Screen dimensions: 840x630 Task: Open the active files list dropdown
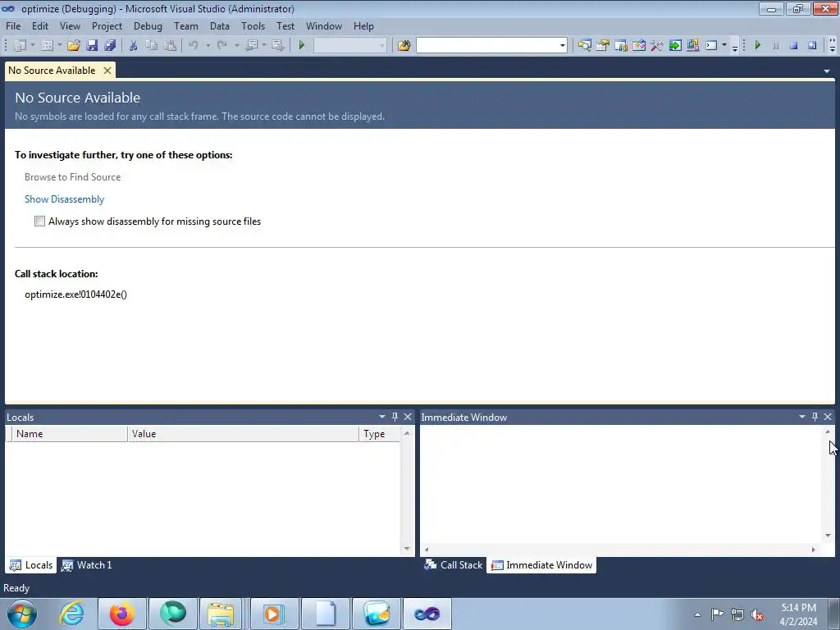[x=827, y=71]
